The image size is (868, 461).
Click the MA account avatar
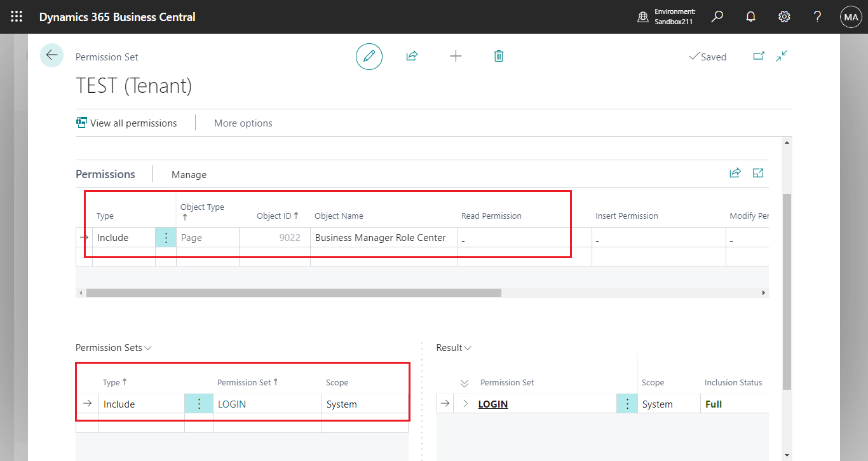coord(851,17)
